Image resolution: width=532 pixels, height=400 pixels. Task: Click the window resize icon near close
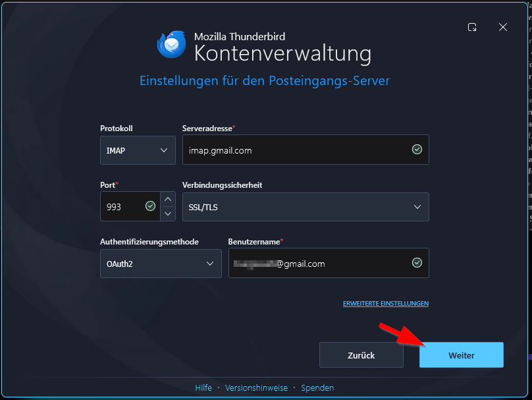(x=472, y=27)
